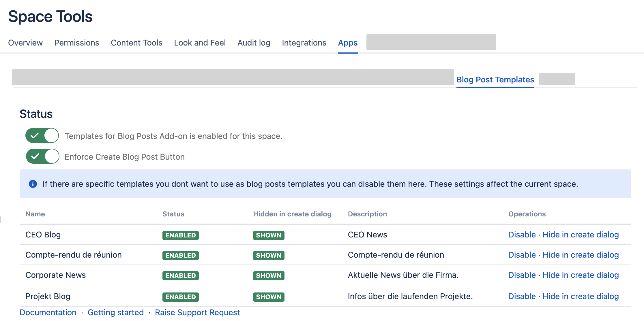Click ENABLED status badge for Corporate News
Viewport: 644px width, 321px height.
click(x=180, y=275)
